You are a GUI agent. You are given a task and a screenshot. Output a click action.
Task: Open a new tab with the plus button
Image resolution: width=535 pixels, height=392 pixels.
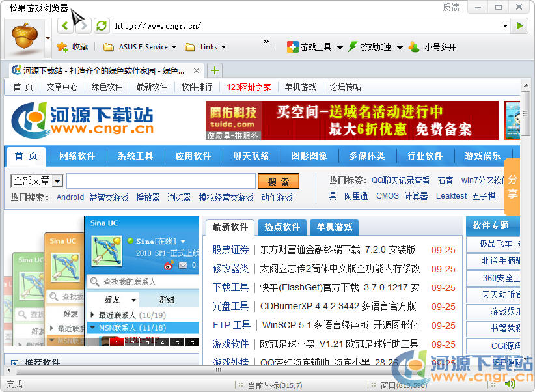[215, 70]
